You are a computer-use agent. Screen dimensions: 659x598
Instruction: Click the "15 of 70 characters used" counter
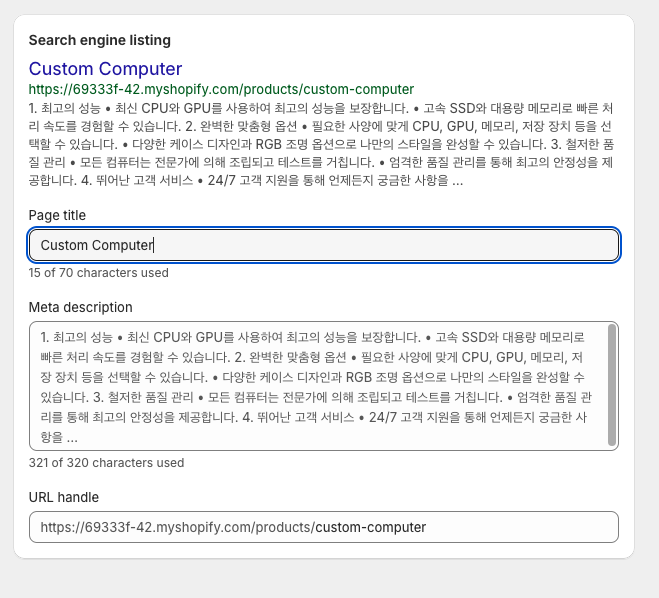click(x=98, y=273)
